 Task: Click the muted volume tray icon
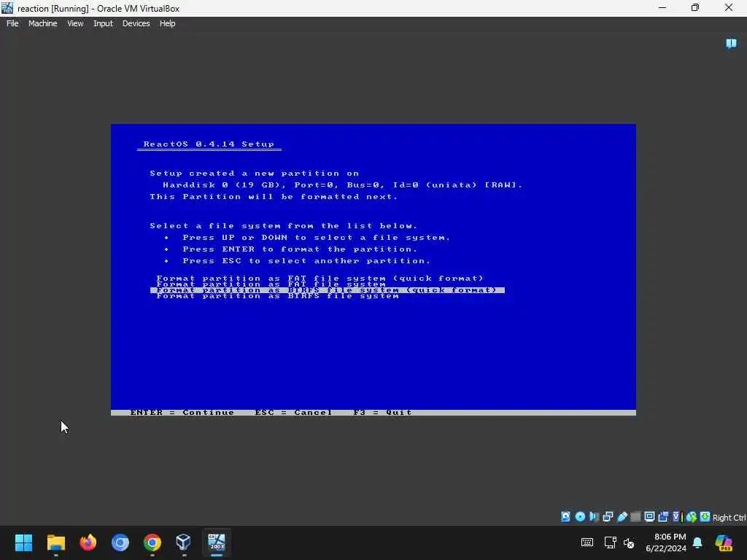click(629, 542)
